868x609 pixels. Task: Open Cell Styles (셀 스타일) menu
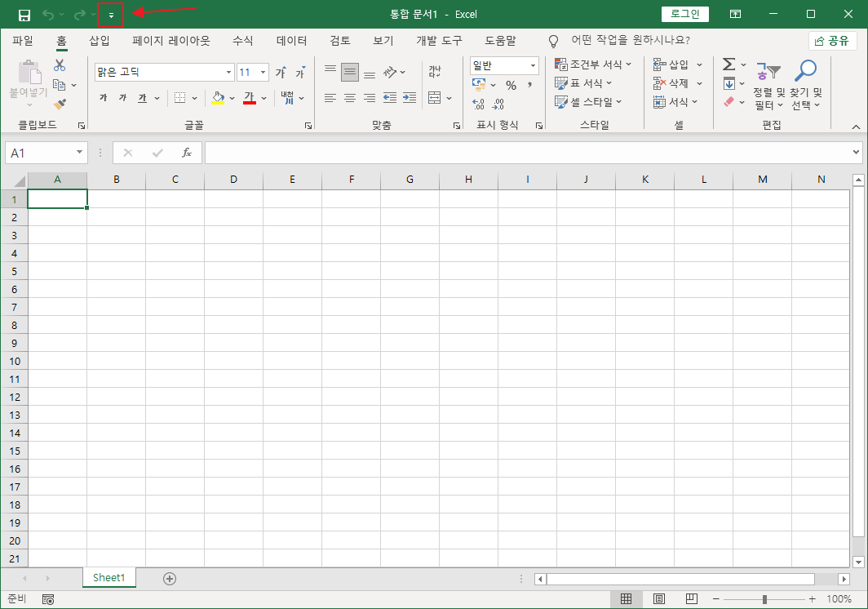588,102
